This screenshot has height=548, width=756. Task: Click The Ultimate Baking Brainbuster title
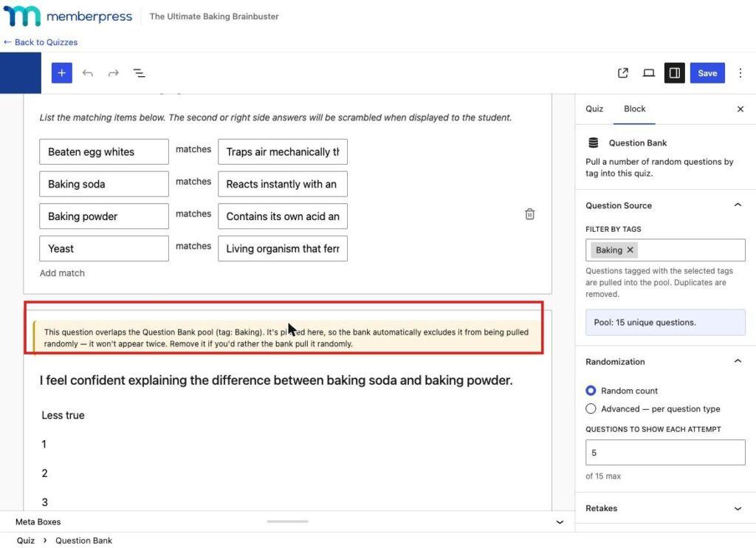pos(214,16)
